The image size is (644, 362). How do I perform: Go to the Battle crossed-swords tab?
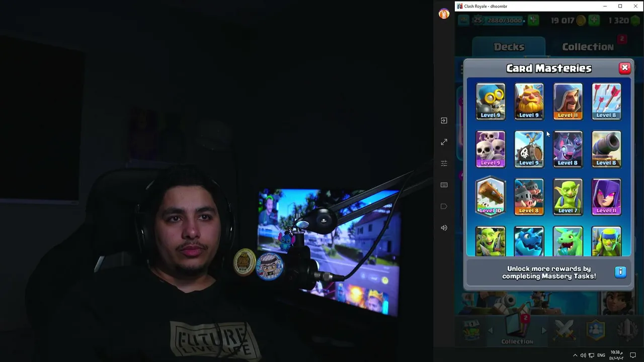(564, 330)
